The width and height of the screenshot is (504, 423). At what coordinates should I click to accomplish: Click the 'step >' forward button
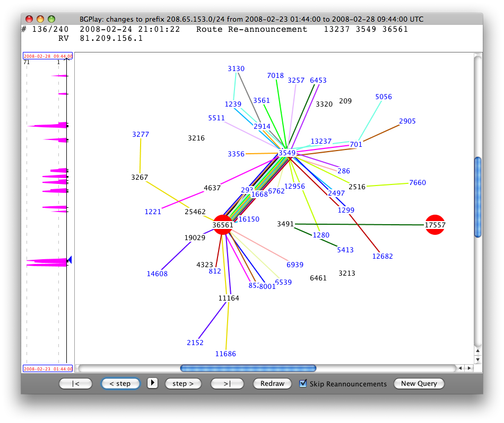click(183, 383)
